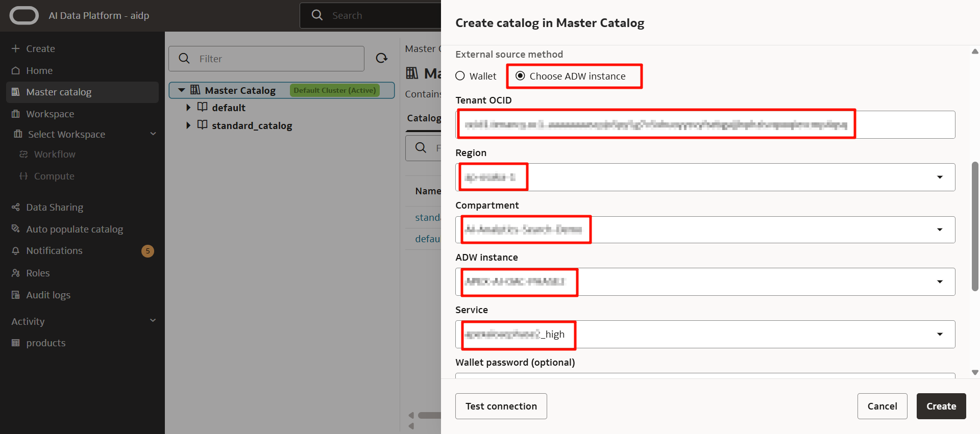
Task: Click the standard_catalog book icon
Action: pyautogui.click(x=203, y=124)
